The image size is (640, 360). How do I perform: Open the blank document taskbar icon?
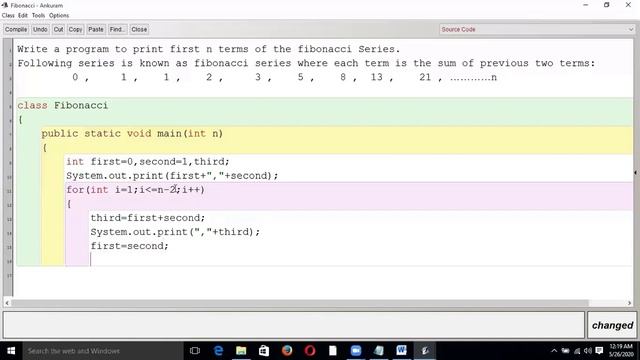point(333,351)
